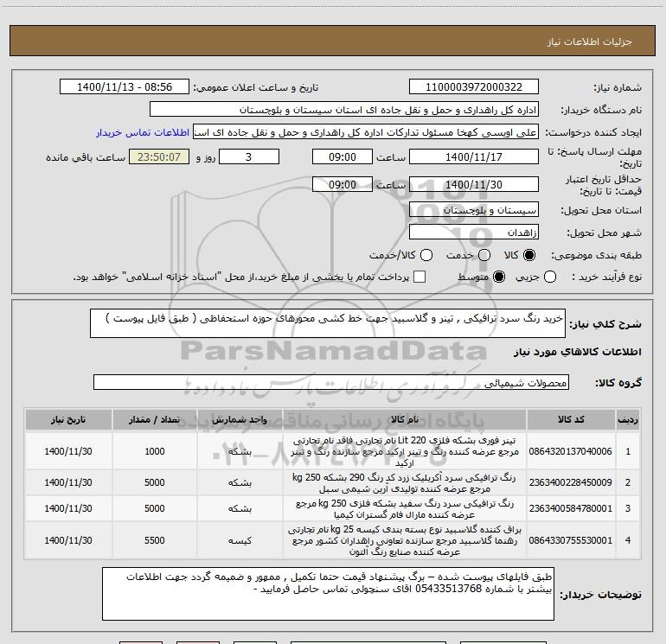This screenshot has width=666, height=644.
Task: Click the رنگ ترافیکی سرد رنگ سفید item name
Action: 405,508
